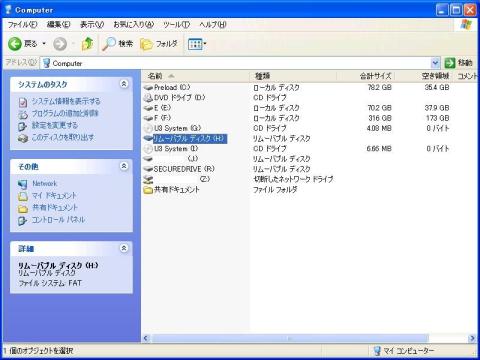Click このディスクを取り出す link
This screenshot has width=480, height=360.
63,137
